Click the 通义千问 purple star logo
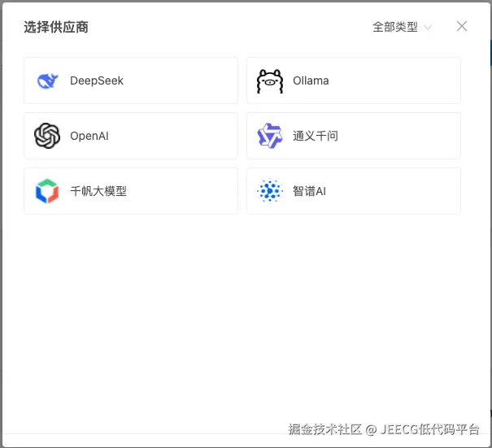The height and width of the screenshot is (448, 492). coord(269,136)
